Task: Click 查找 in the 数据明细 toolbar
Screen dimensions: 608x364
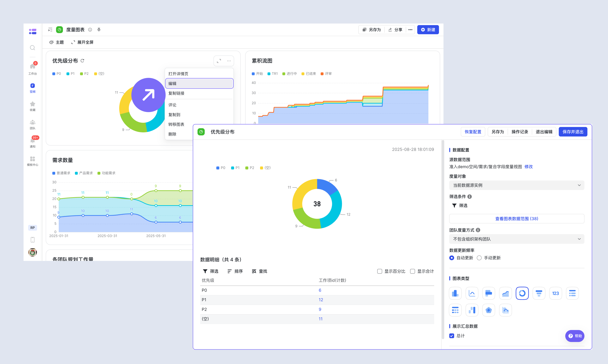Action: 260,271
